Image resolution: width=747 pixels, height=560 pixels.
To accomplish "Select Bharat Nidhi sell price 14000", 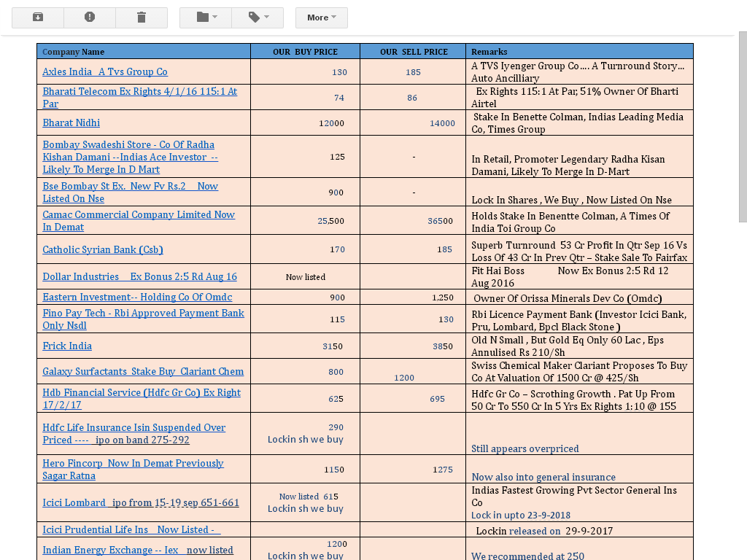I will [443, 123].
